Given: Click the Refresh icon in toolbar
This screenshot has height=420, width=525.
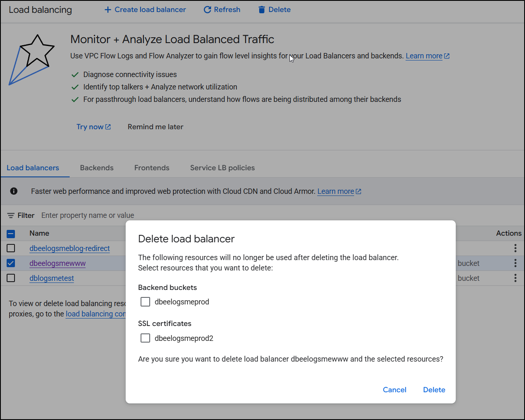Looking at the screenshot, I should click(x=207, y=10).
